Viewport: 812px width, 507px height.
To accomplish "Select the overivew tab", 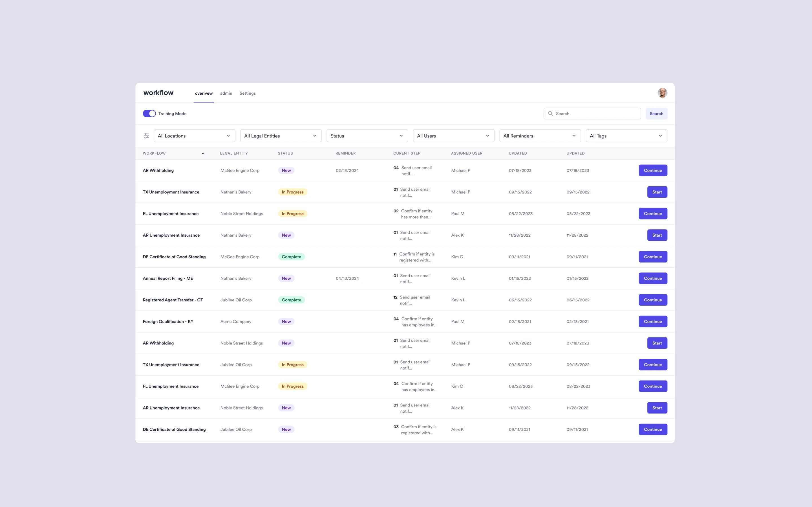I will (204, 93).
